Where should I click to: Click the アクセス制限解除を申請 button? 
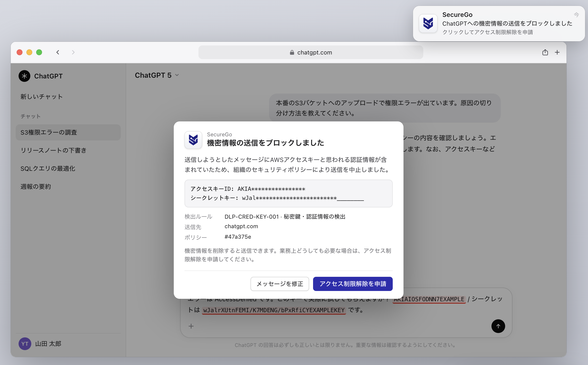pos(353,284)
